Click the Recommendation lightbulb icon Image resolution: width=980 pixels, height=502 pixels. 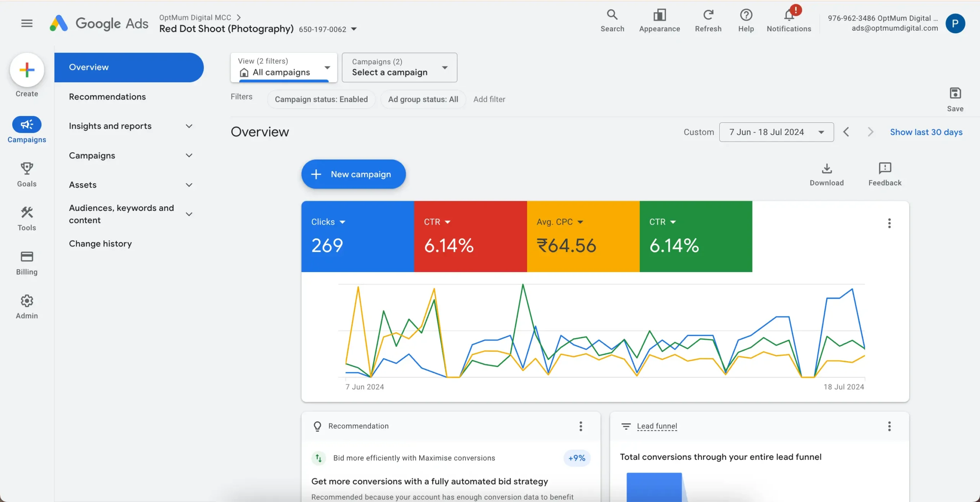(317, 426)
